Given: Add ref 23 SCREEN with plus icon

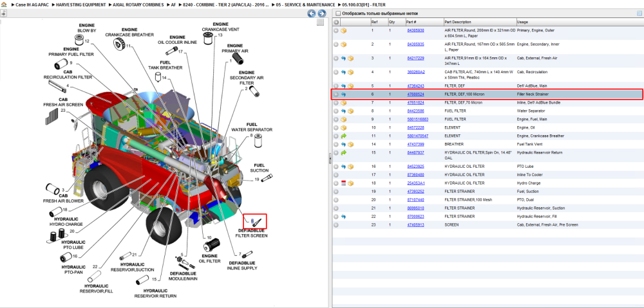Looking at the screenshot, I should (336, 225).
